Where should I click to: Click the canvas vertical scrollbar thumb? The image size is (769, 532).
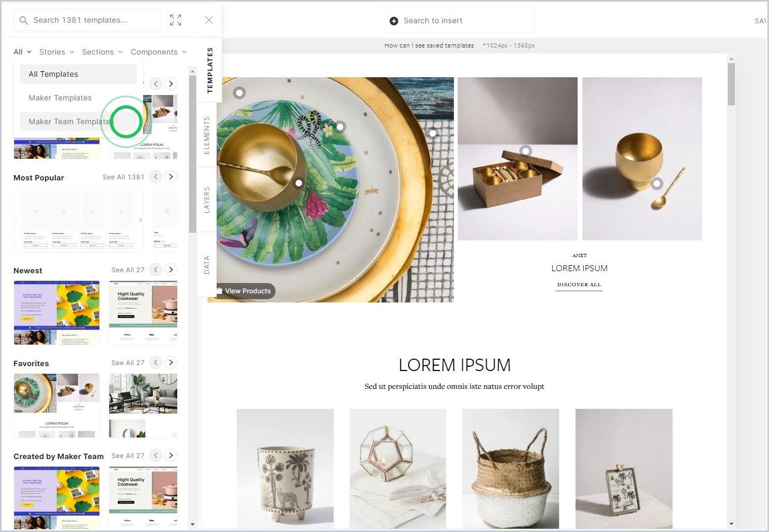(x=731, y=84)
